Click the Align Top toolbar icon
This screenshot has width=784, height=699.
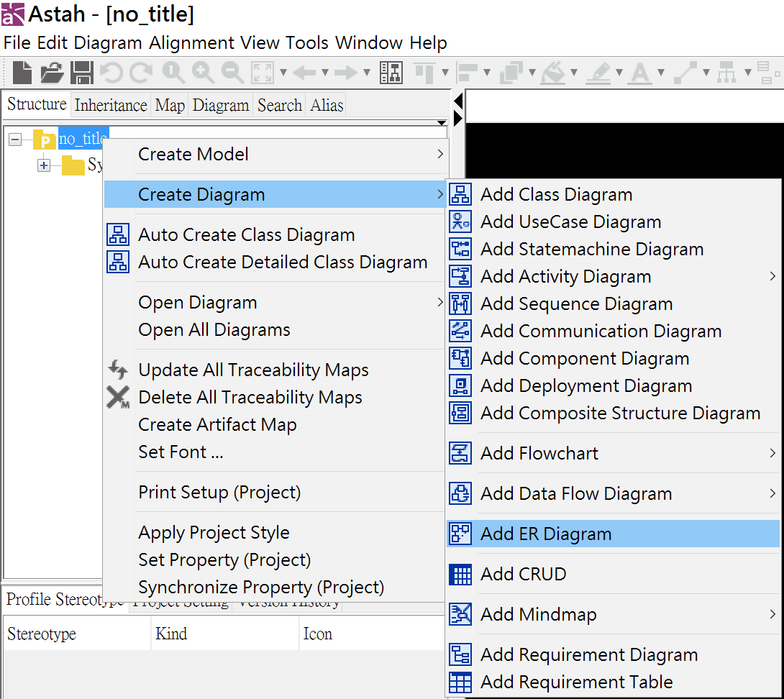(424, 73)
